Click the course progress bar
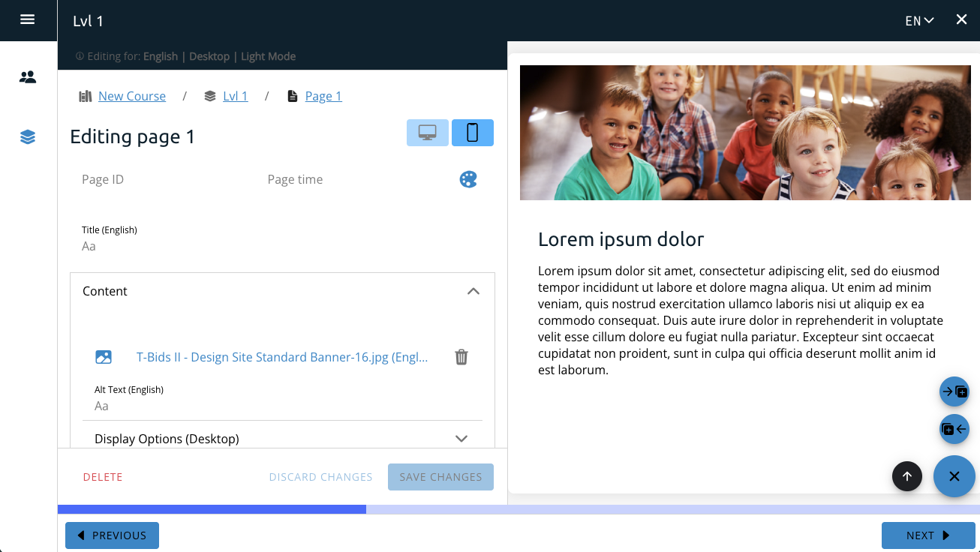Viewport: 980px width, 552px height. [x=519, y=509]
